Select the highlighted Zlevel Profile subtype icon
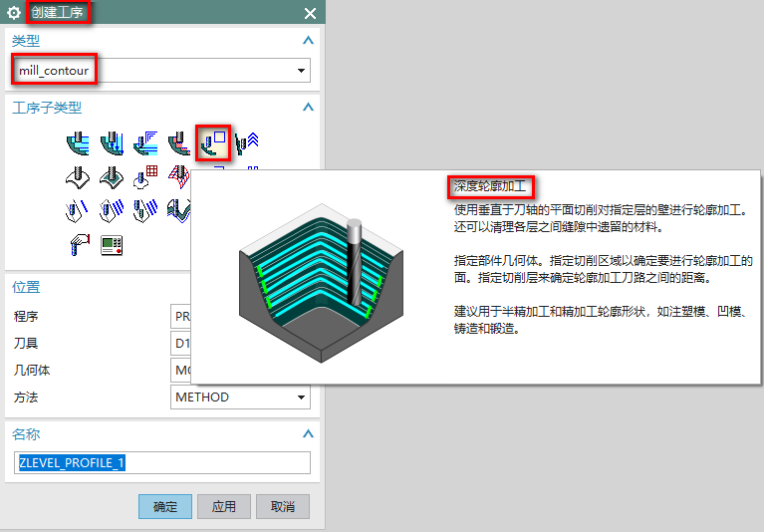 point(213,144)
